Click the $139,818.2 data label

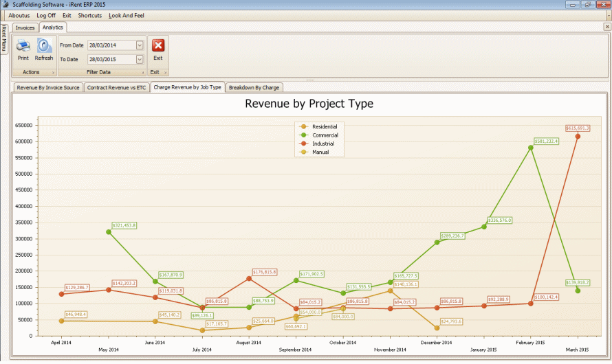pyautogui.click(x=578, y=283)
